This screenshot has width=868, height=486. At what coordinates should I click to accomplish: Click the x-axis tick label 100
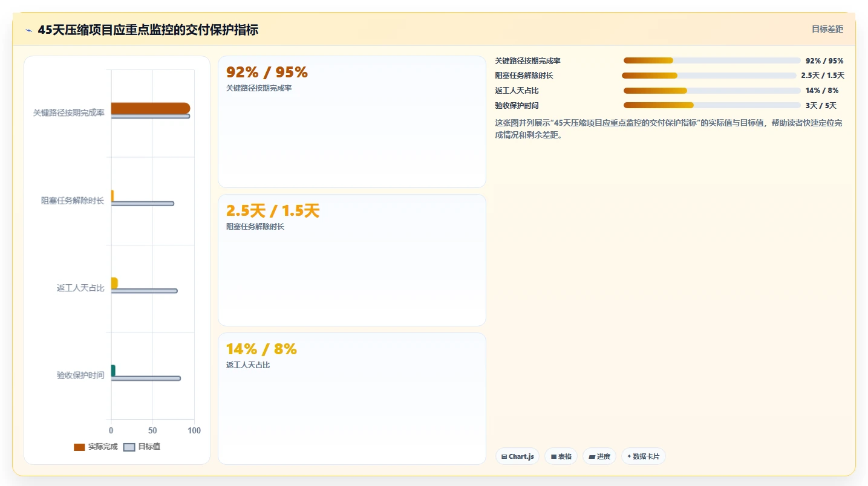click(x=194, y=430)
